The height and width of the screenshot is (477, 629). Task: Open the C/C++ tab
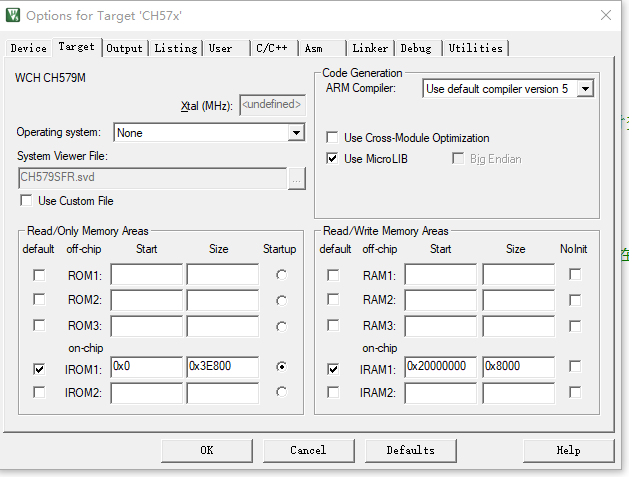(x=274, y=48)
